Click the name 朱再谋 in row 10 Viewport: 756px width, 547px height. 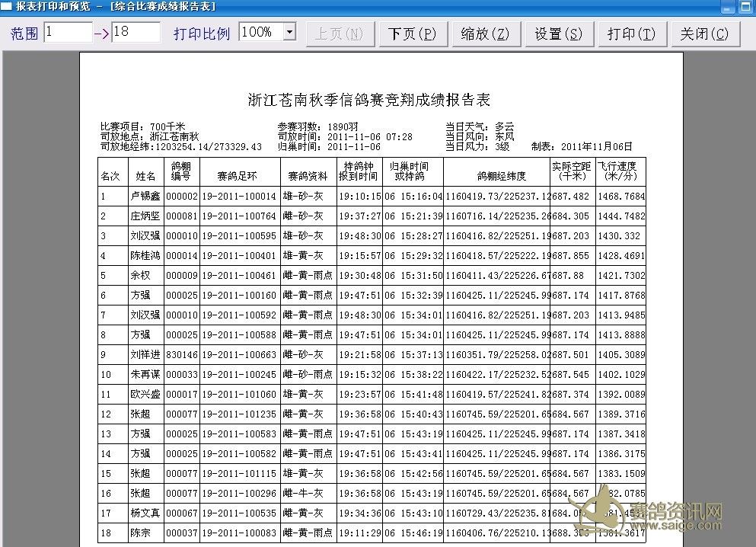(x=145, y=374)
